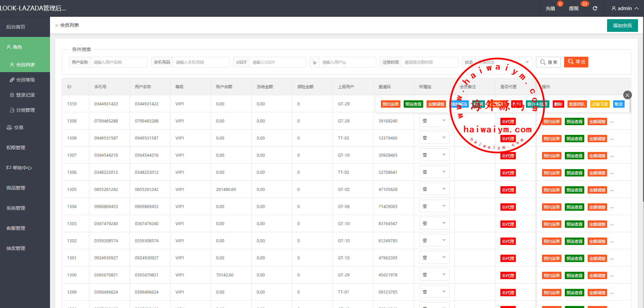Toggle 非代理 agent status for member 1308
This screenshot has width=644, height=308.
point(508,139)
